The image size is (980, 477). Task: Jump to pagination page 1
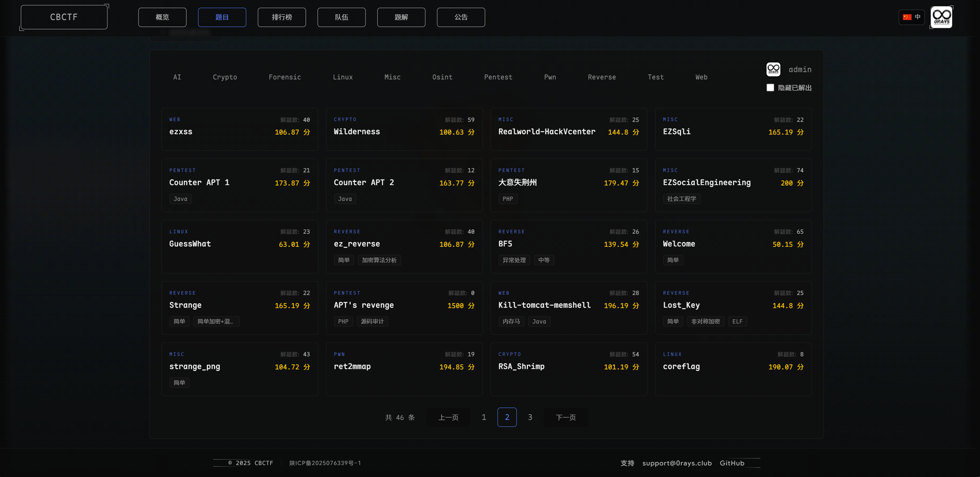click(484, 417)
